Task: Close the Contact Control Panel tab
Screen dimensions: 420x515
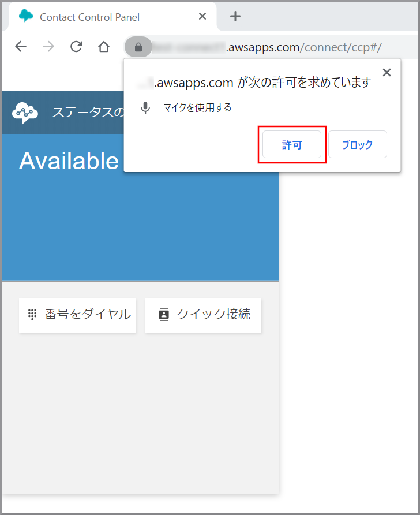Action: 202,16
